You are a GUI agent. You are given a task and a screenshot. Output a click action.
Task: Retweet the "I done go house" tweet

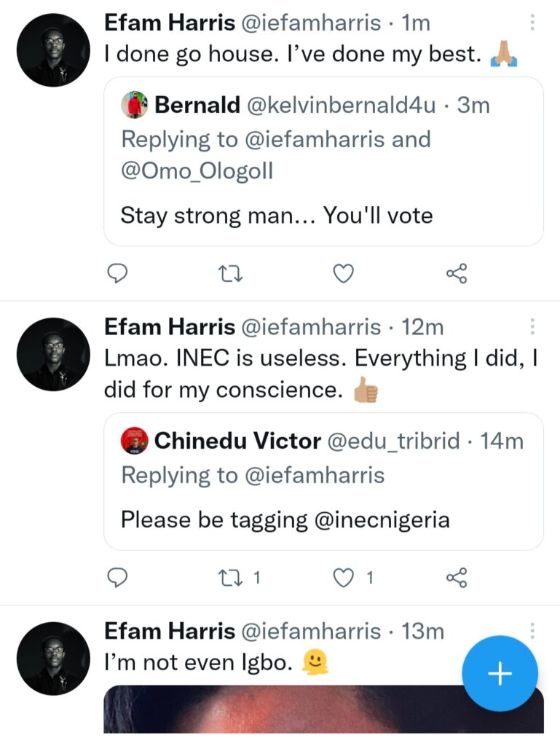click(230, 273)
